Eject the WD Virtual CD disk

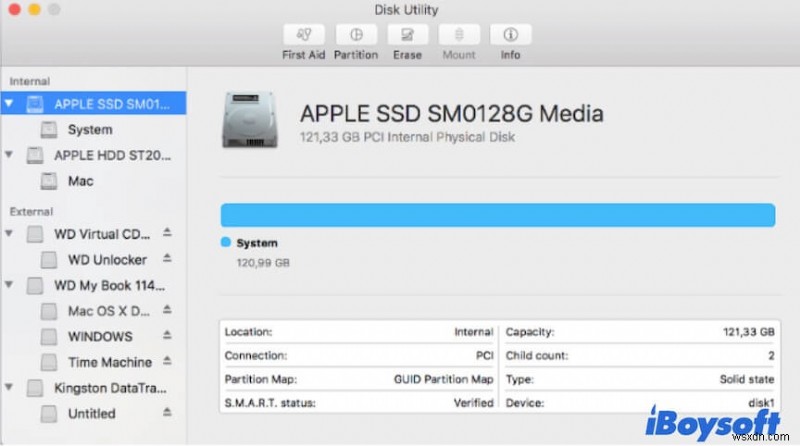tap(167, 233)
